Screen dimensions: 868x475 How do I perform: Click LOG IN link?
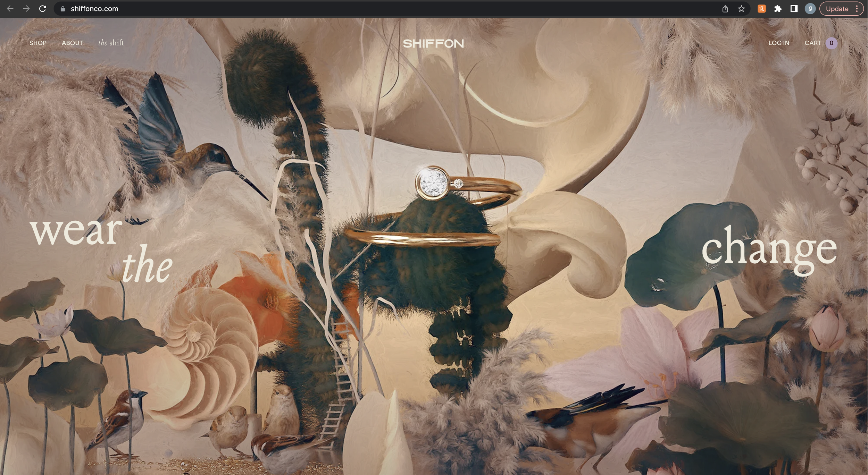point(778,43)
